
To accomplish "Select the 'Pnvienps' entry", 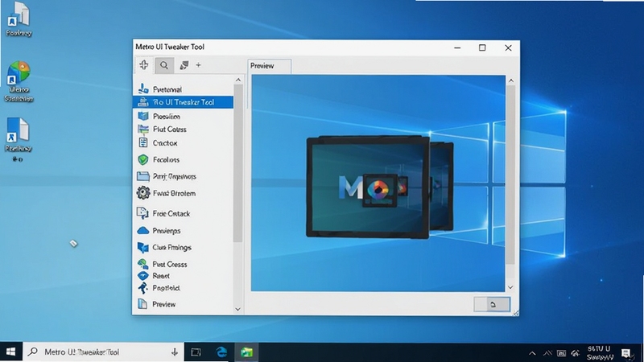I will (167, 231).
